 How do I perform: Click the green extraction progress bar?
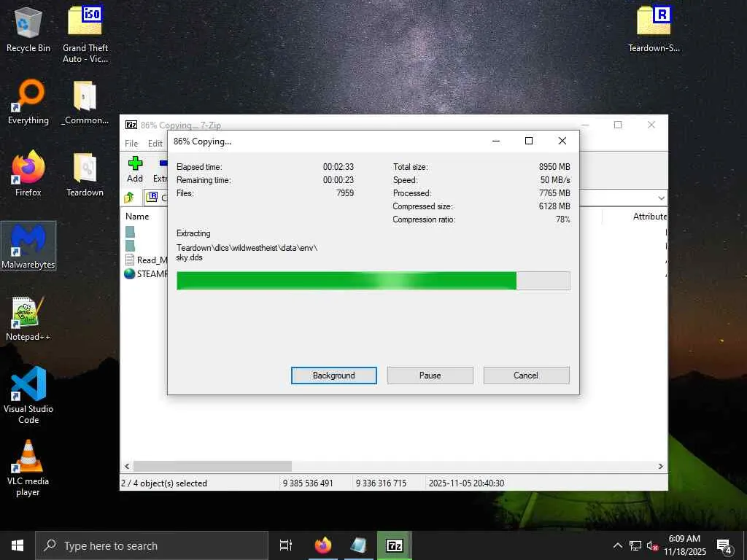tap(373, 281)
